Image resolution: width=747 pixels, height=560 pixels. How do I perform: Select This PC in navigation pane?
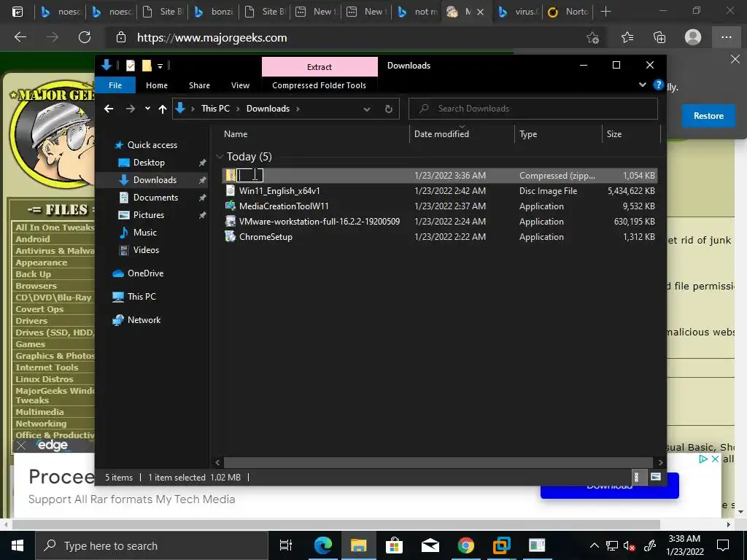pos(142,297)
